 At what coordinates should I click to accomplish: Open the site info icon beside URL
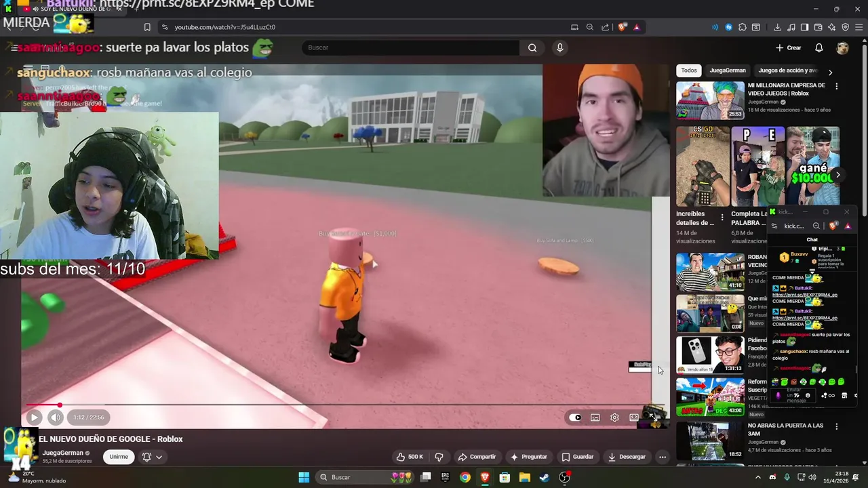pos(164,27)
